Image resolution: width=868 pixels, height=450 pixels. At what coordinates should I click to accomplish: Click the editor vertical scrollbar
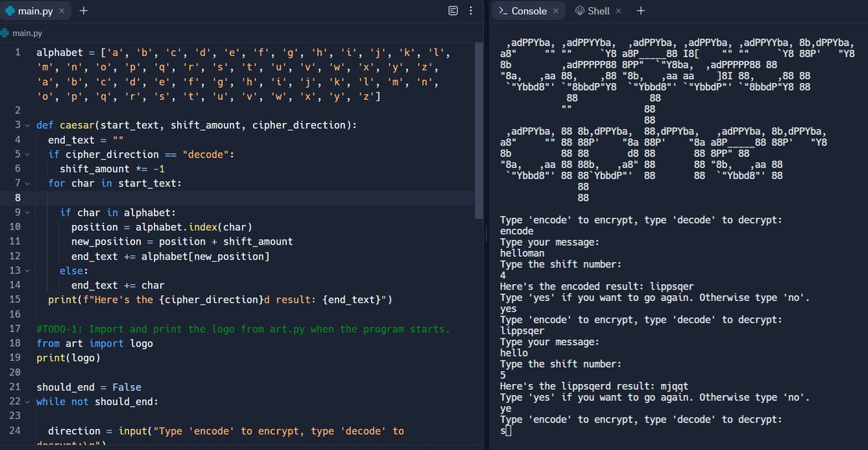click(478, 130)
